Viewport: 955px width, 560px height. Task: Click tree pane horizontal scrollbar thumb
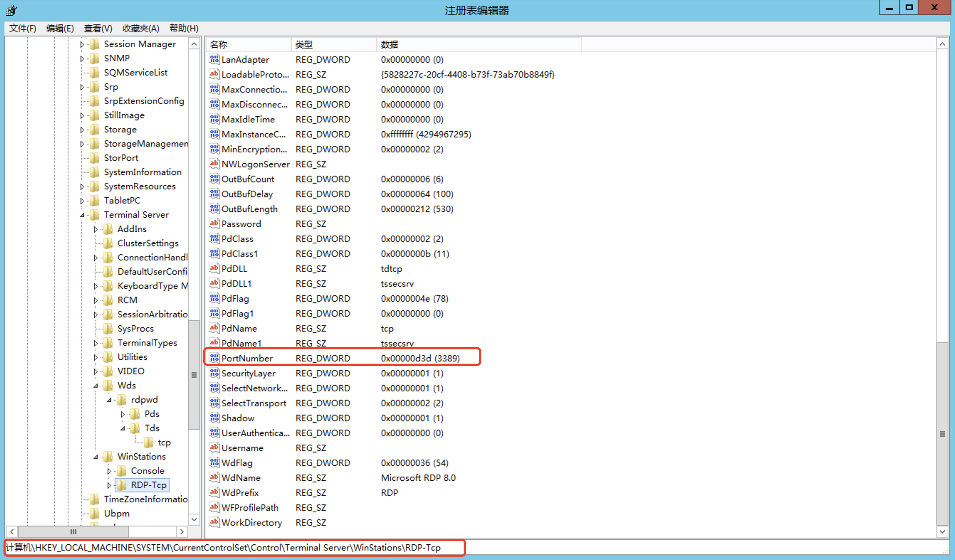73,532
